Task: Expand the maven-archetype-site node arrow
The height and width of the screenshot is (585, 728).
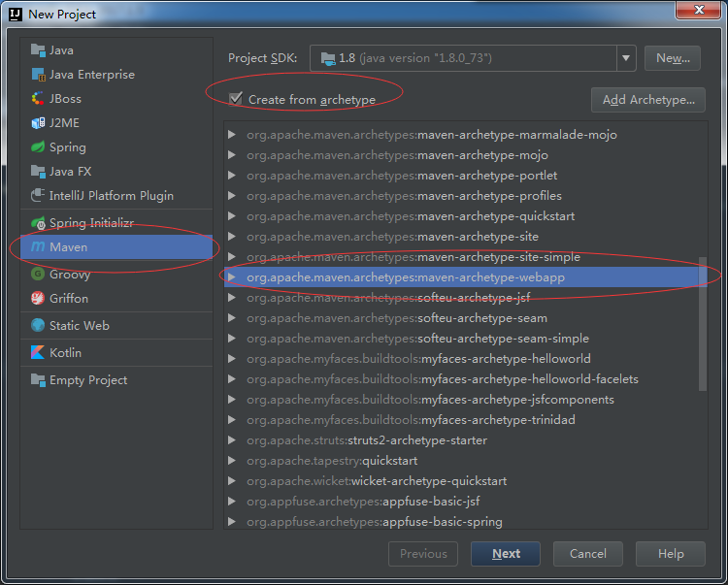Action: tap(232, 237)
